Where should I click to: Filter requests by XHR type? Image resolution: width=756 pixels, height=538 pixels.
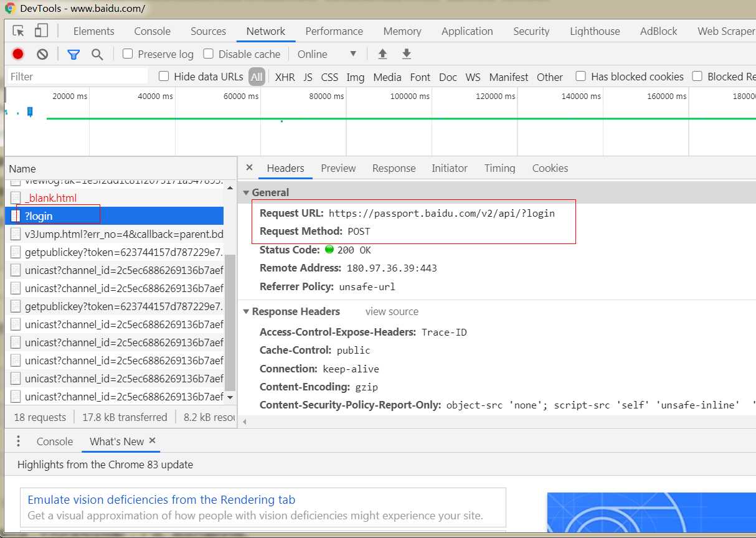click(x=285, y=77)
